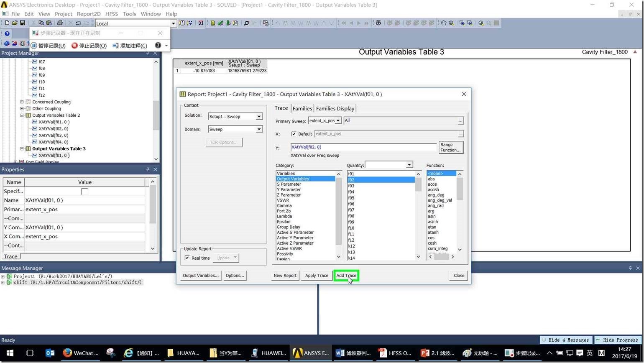Screen dimensions: 644x363
Task: Select Group Delay in Category list
Action: (289, 227)
